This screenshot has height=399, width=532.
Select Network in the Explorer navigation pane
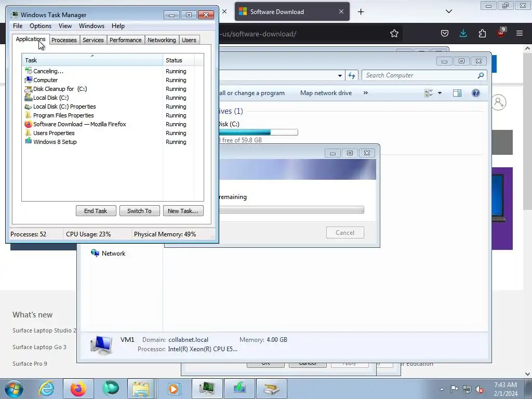click(x=113, y=254)
